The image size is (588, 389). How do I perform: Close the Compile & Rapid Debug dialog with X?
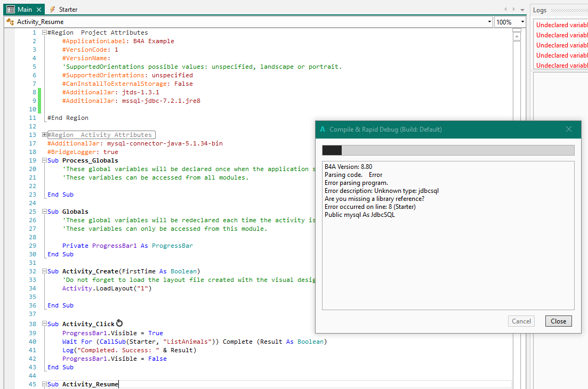(x=569, y=129)
